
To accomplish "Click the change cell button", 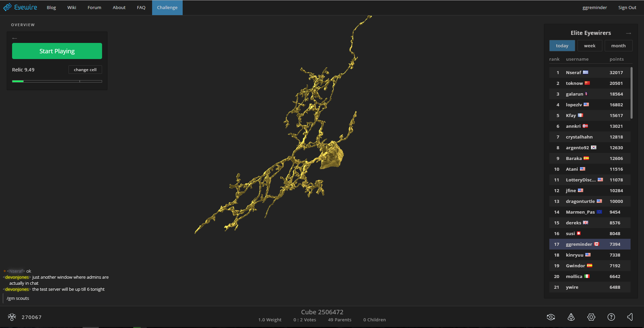I will point(85,70).
